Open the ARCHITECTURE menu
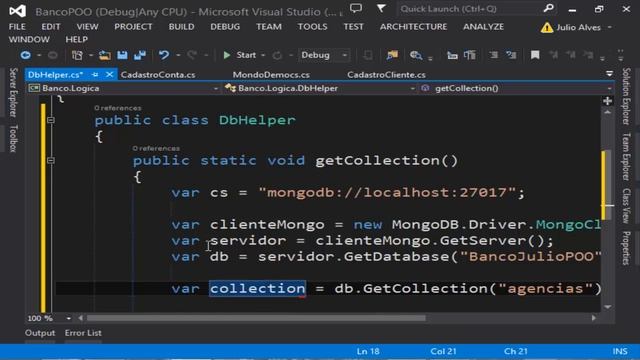Image resolution: width=640 pixels, height=360 pixels. (x=413, y=27)
